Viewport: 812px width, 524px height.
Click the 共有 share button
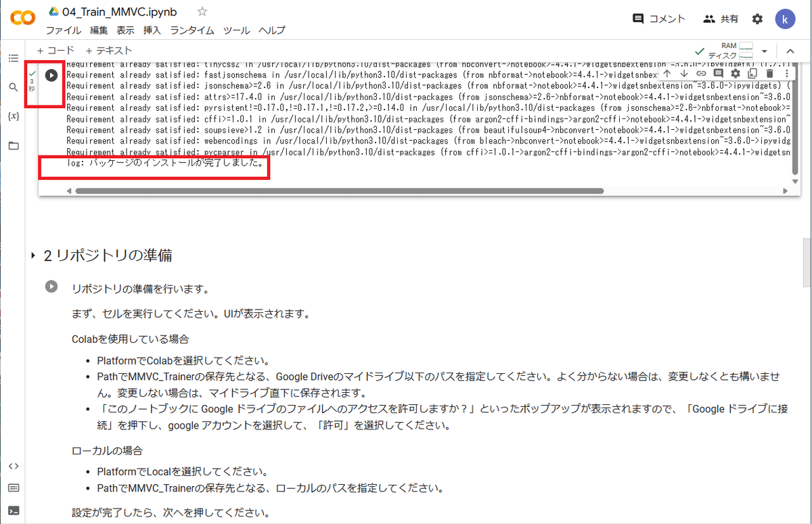click(x=721, y=19)
